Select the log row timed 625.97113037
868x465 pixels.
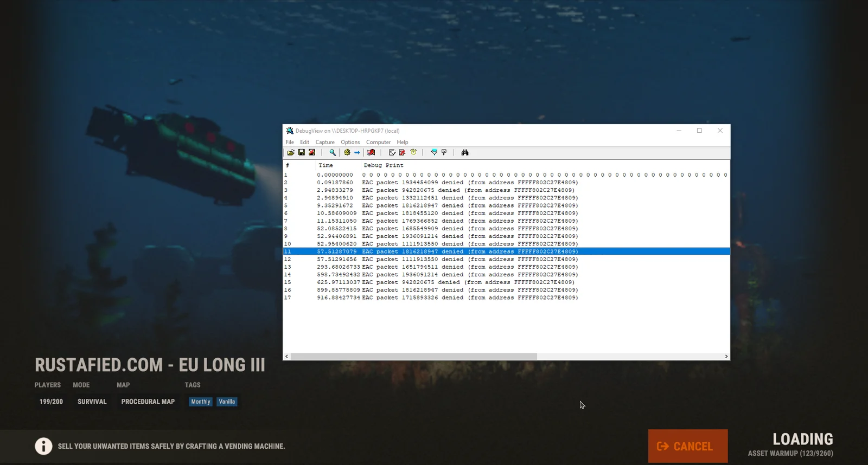pos(507,282)
